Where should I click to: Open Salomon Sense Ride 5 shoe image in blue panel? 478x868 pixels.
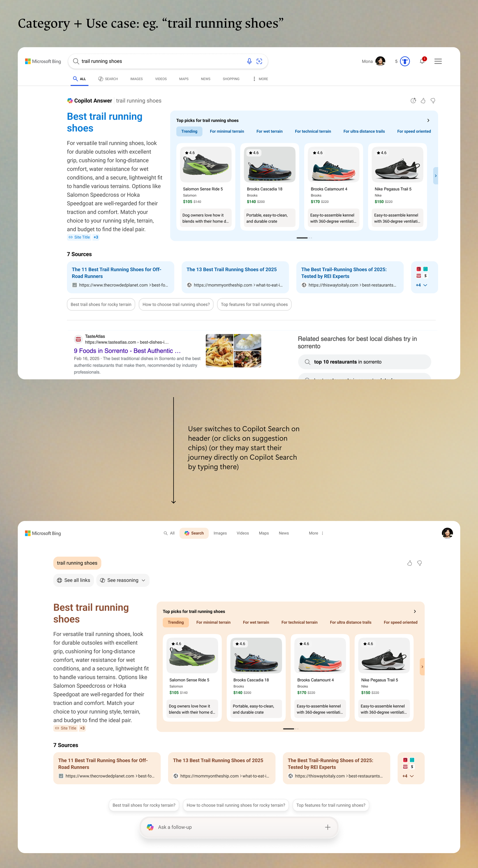pyautogui.click(x=206, y=164)
